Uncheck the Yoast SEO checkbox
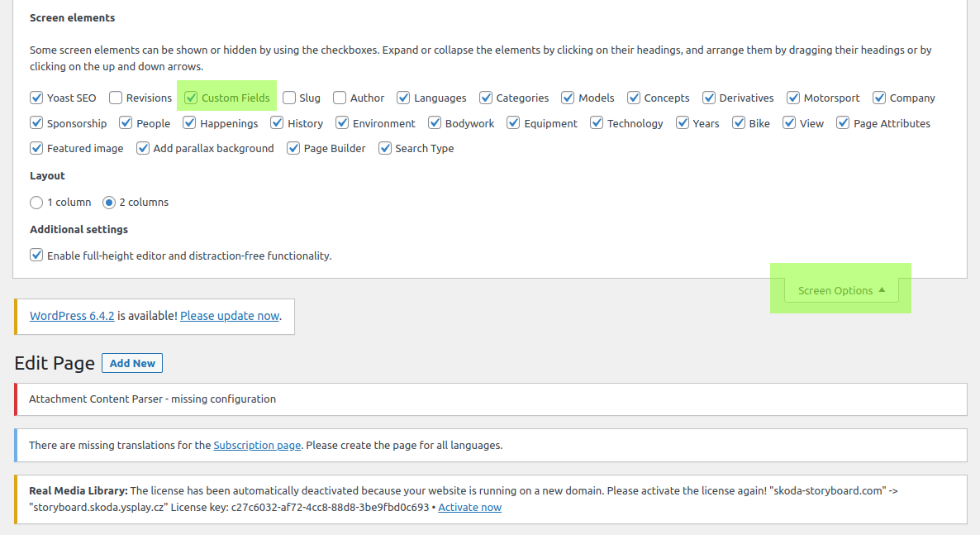The width and height of the screenshot is (980, 535). click(x=36, y=98)
